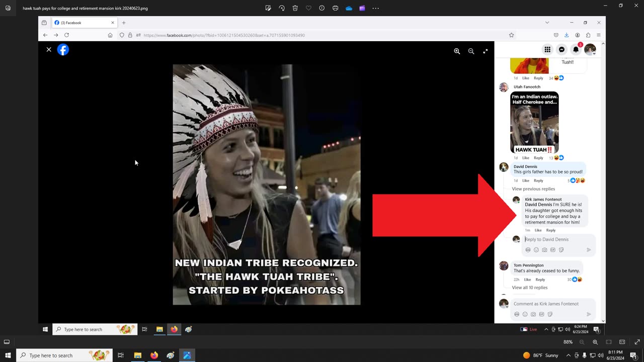Zoom in using Photos status bar magnifier
The width and height of the screenshot is (644, 362).
coord(595,342)
